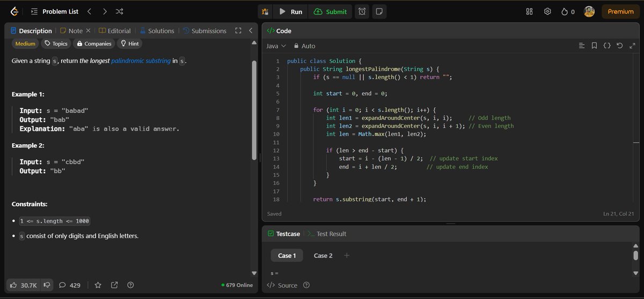
Task: Switch to the Note tab
Action: click(x=71, y=31)
